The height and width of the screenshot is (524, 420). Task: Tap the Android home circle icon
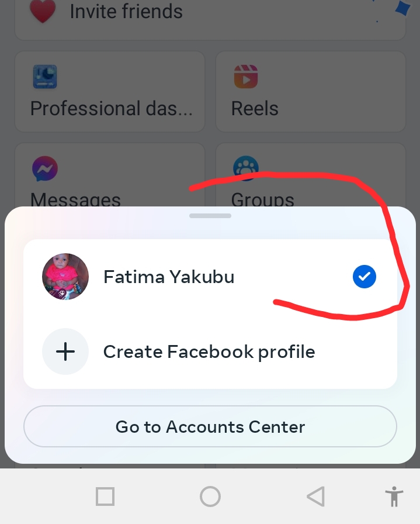click(x=210, y=497)
